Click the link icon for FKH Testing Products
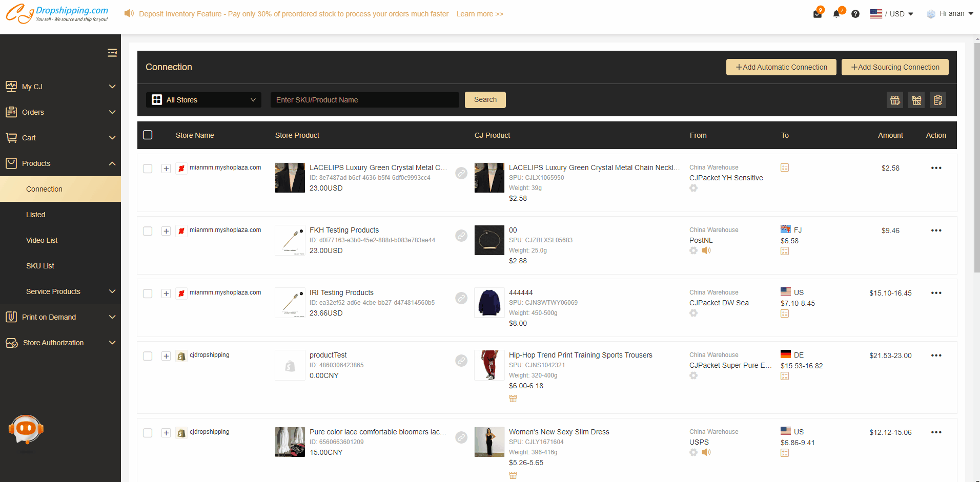980x482 pixels. (x=461, y=236)
